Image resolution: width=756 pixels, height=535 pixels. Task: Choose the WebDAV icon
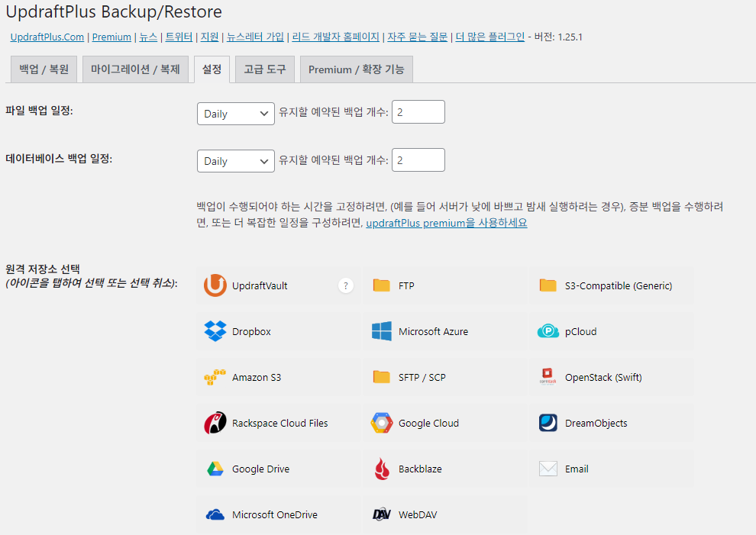click(381, 514)
